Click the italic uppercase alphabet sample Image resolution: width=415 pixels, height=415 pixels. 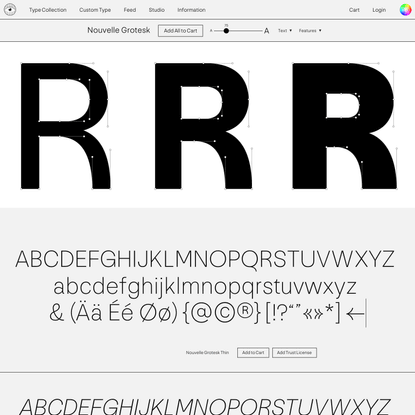click(x=204, y=406)
